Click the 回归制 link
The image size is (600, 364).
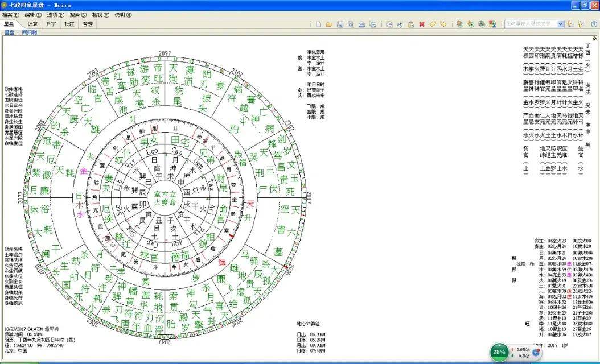(29, 33)
